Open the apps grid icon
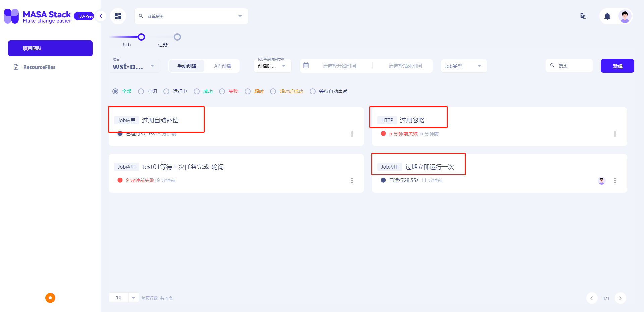The image size is (644, 312). (118, 16)
